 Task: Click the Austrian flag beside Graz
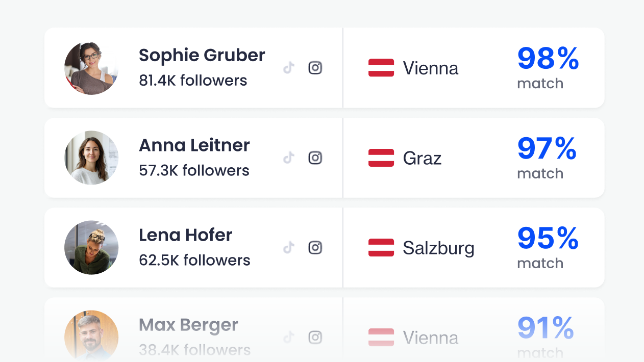(x=381, y=158)
